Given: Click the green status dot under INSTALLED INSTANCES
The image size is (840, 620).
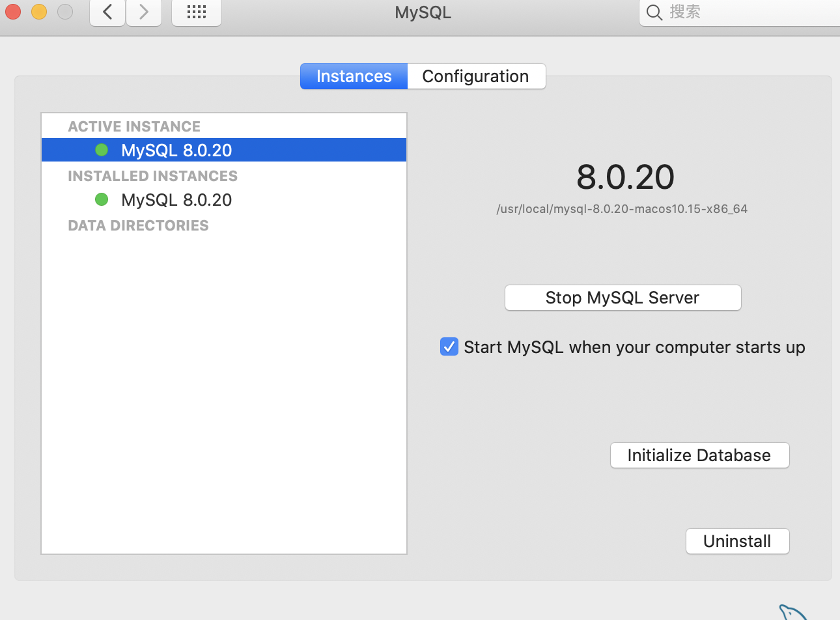Looking at the screenshot, I should coord(102,199).
